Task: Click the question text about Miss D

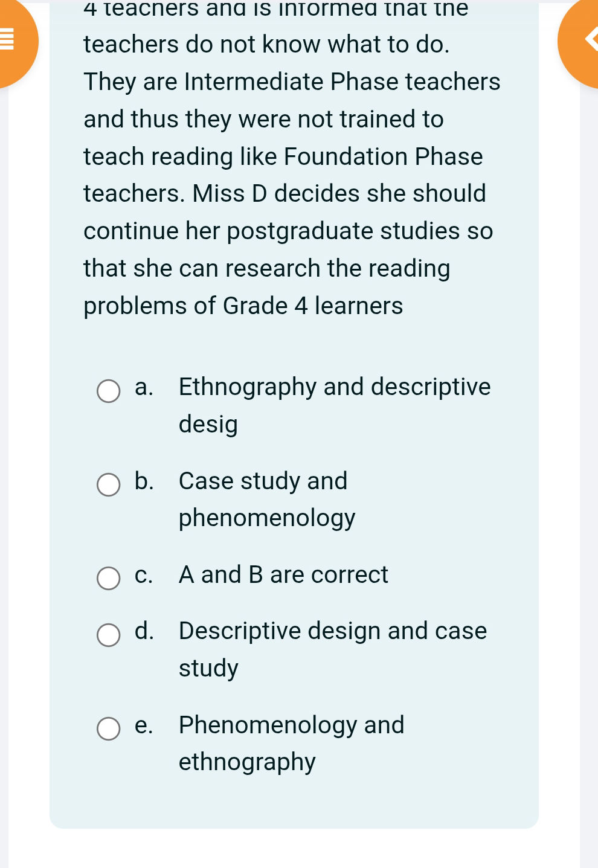Action: (x=285, y=194)
